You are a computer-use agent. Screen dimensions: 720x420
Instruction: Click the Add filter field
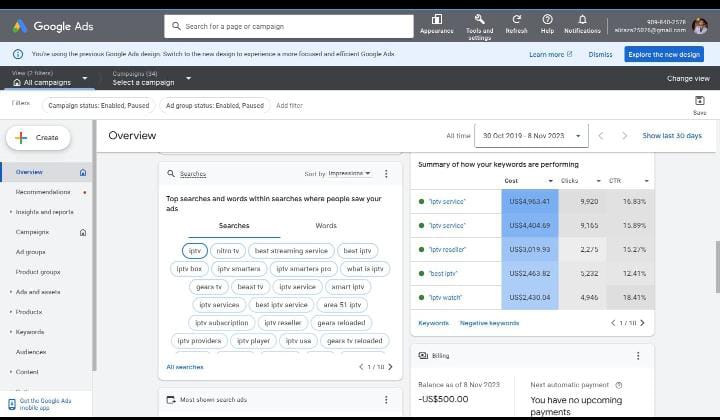coord(289,106)
